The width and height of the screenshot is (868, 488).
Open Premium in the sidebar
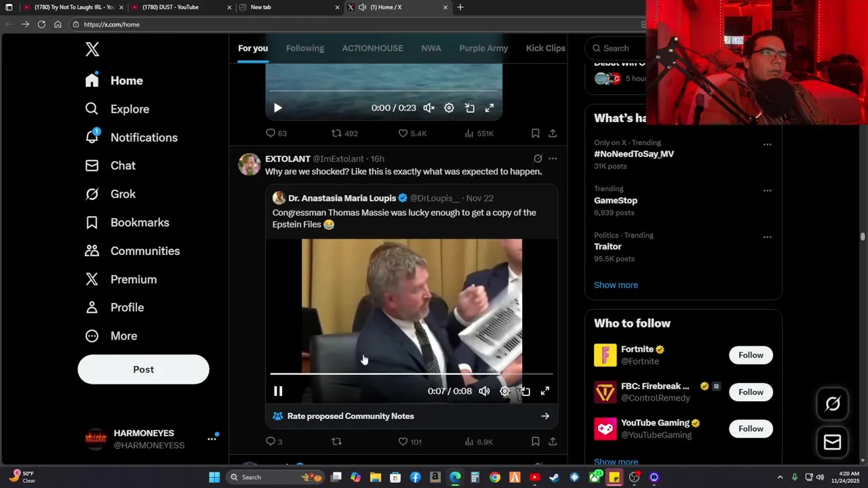coord(121,279)
